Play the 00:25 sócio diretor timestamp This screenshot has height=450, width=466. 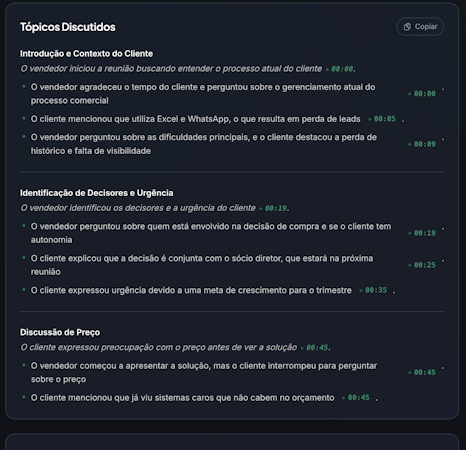(422, 265)
